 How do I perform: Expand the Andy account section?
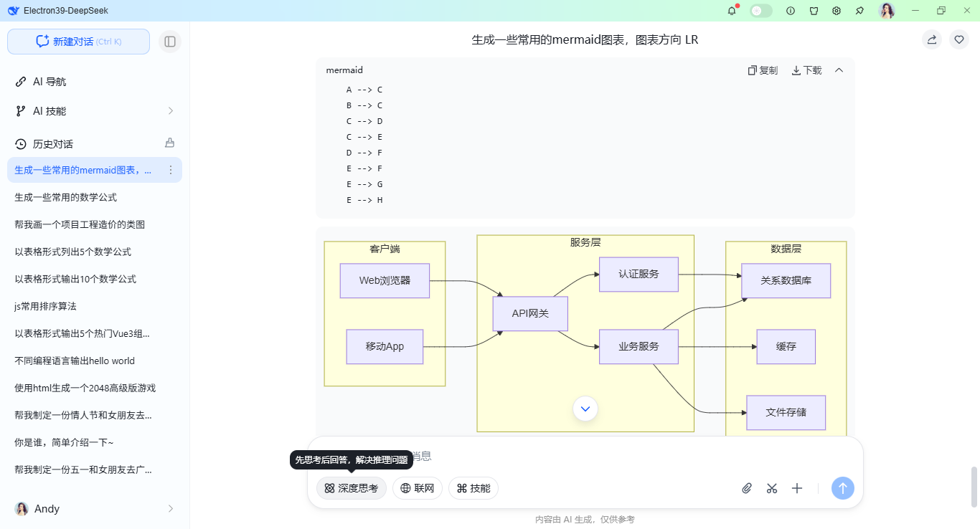tap(170, 509)
